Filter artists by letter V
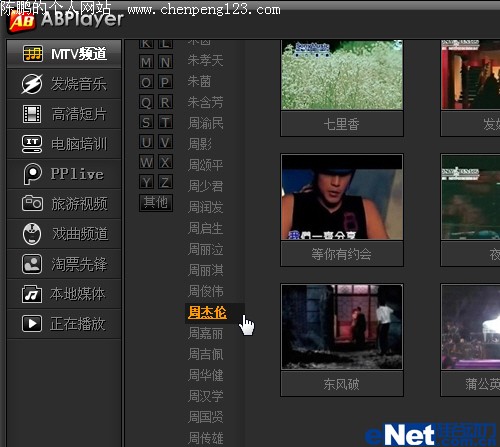Screen dimensions: 500x447 point(165,142)
